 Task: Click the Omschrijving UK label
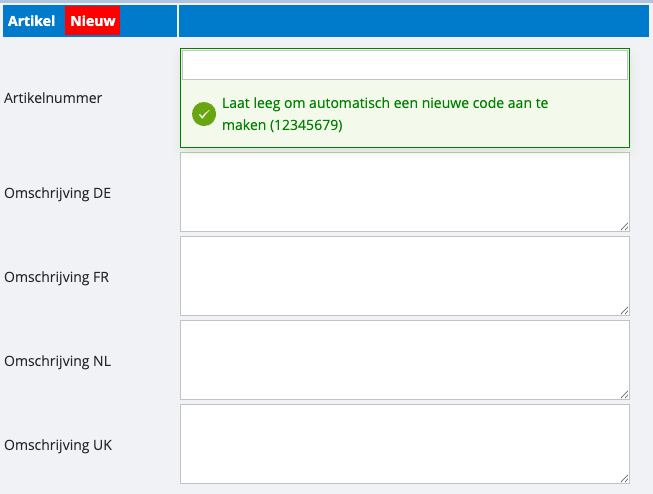58,445
